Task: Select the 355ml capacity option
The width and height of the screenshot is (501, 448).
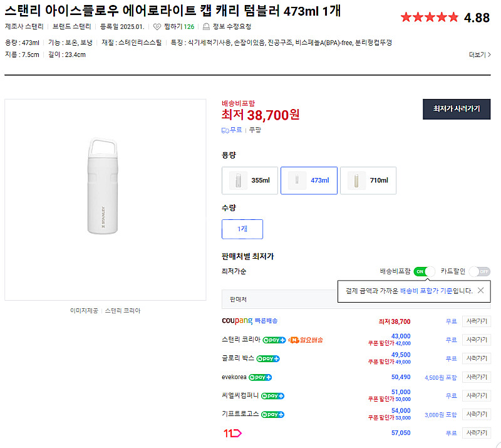Action: tap(250, 180)
